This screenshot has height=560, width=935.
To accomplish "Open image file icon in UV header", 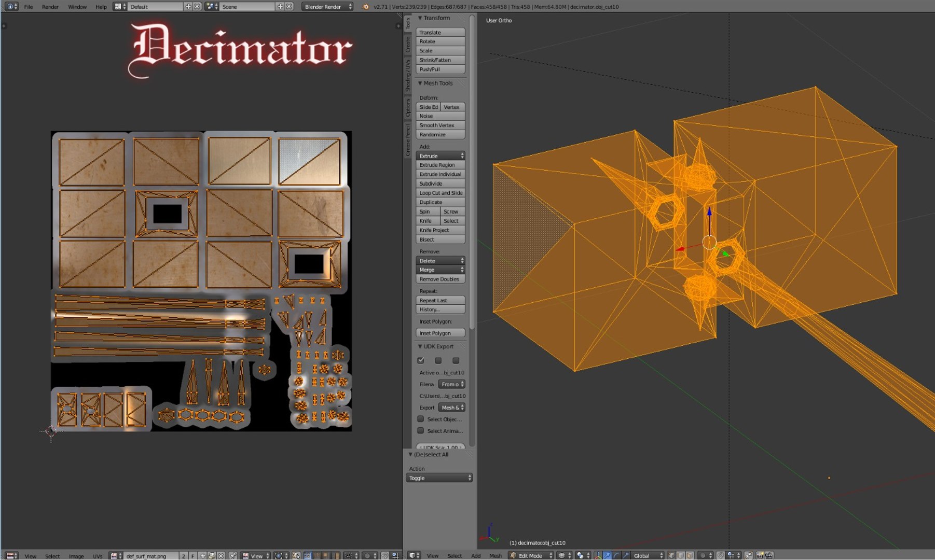I will coord(212,555).
